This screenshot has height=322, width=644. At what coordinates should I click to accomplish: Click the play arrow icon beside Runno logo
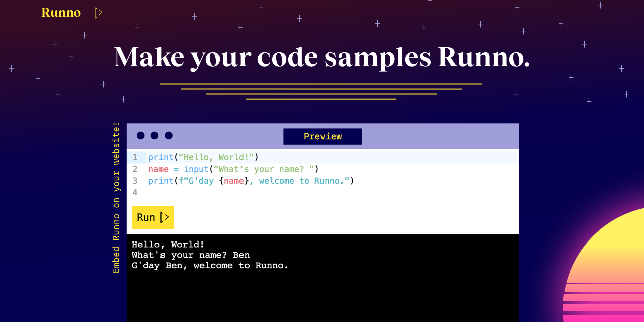point(98,13)
